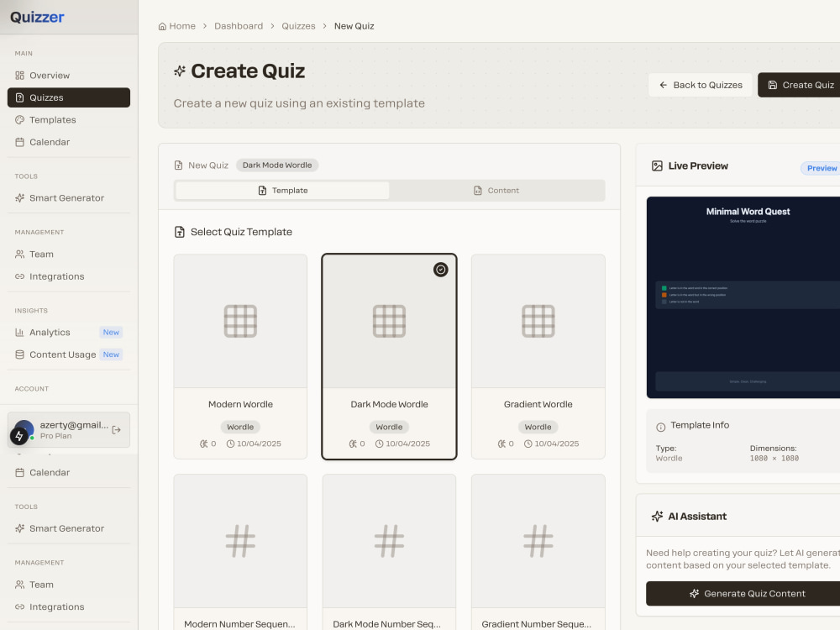This screenshot has height=630, width=840.
Task: Click the New badge beside Content Usage
Action: tap(111, 354)
